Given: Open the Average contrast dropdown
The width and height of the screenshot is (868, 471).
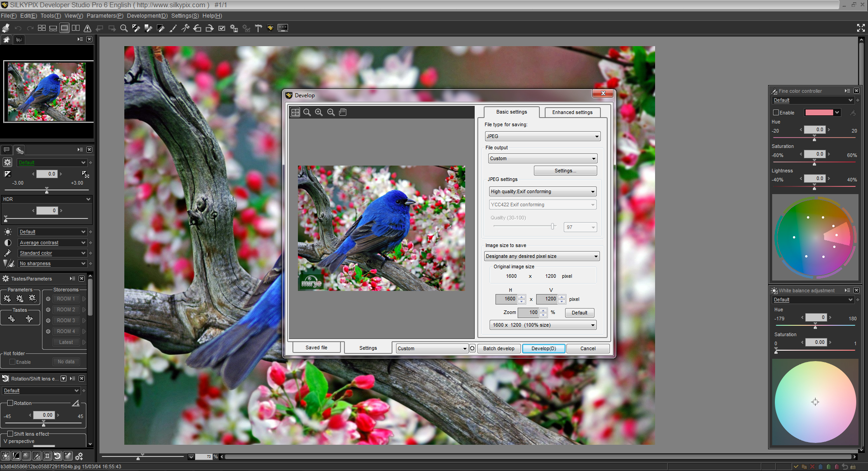Looking at the screenshot, I should [52, 243].
